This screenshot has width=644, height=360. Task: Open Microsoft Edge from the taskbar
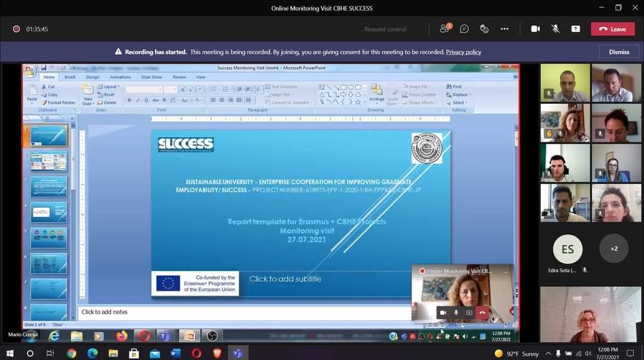[x=92, y=353]
